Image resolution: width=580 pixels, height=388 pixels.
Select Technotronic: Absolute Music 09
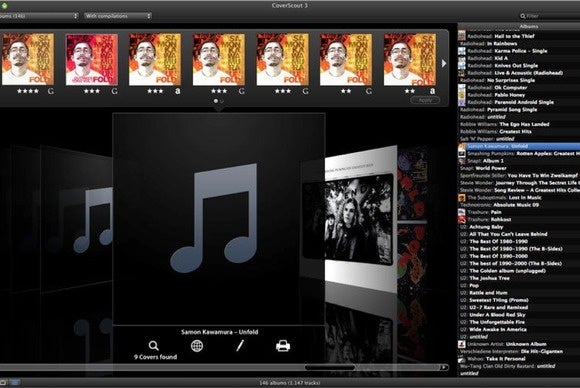[x=519, y=205]
